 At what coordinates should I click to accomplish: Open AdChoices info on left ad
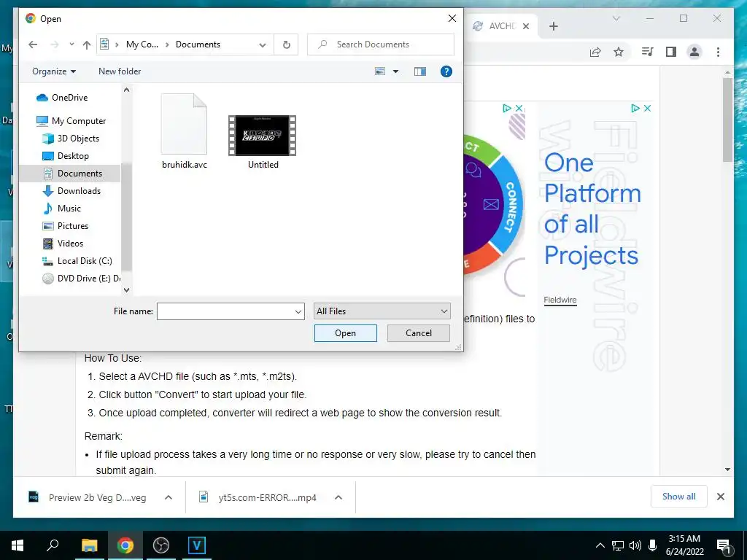[x=507, y=108]
